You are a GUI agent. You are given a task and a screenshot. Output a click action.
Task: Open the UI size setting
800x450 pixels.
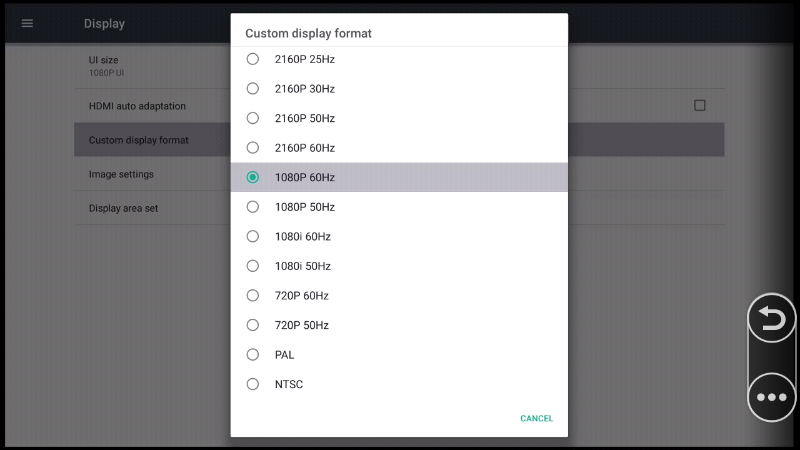click(150, 66)
